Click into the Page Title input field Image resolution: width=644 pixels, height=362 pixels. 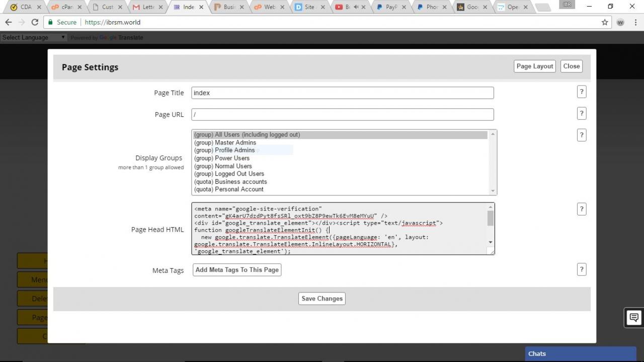pos(342,93)
